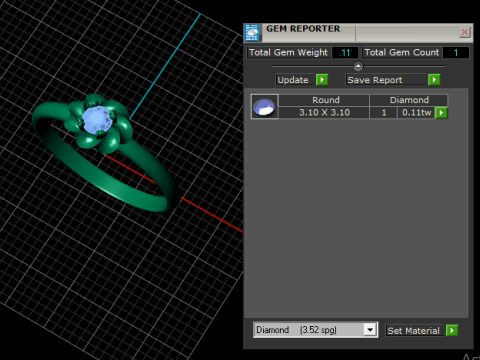Click the 3.10 X 3.10 size cell
The width and height of the screenshot is (480, 360).
pos(324,113)
